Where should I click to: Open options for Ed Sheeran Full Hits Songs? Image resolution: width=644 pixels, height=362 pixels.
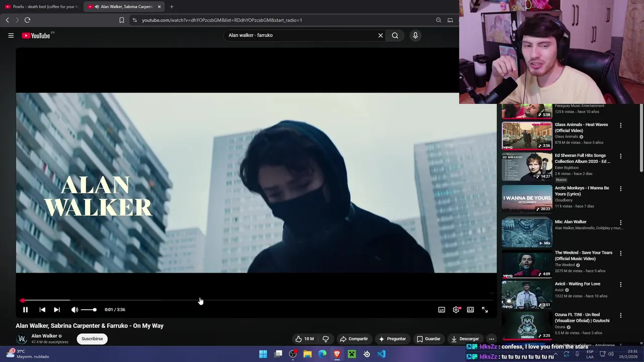click(620, 156)
